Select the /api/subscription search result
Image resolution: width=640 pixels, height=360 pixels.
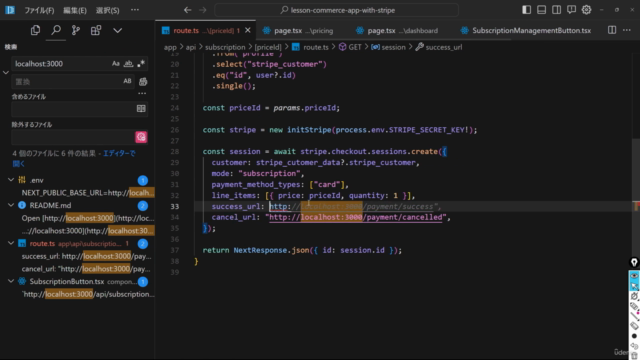88,294
